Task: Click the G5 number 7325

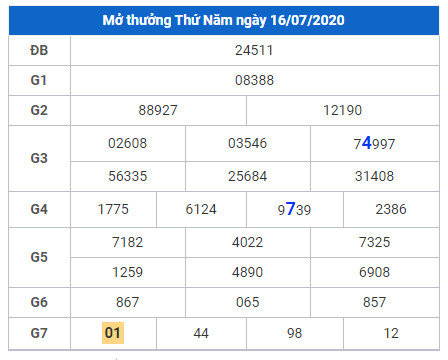Action: pos(374,242)
